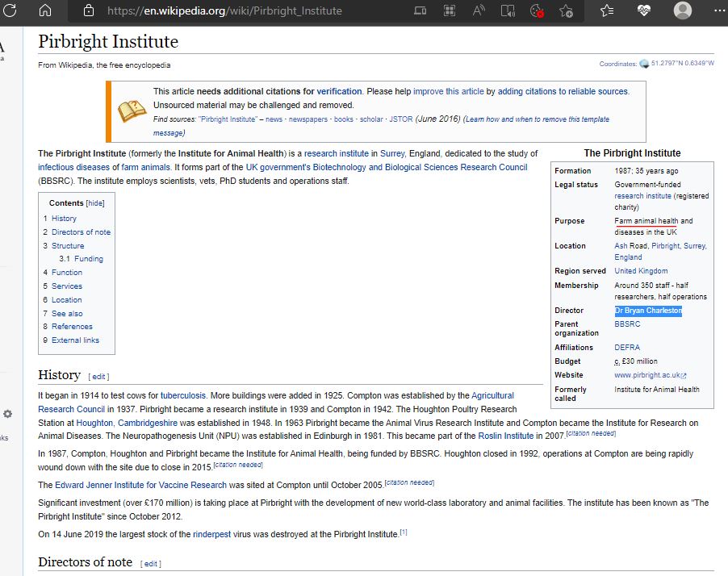Jump to See also in Contents
The image size is (728, 576).
[x=67, y=314]
